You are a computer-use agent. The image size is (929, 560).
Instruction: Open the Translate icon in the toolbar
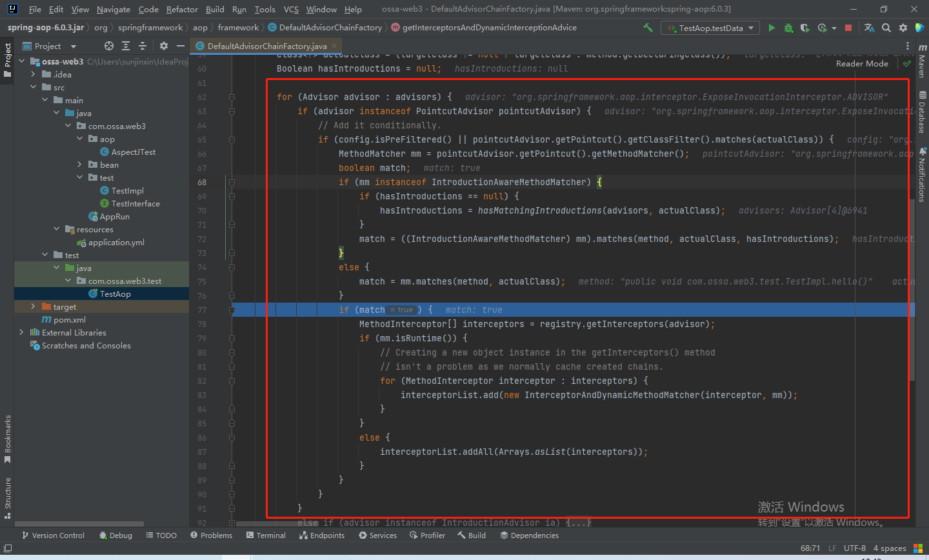[869, 28]
